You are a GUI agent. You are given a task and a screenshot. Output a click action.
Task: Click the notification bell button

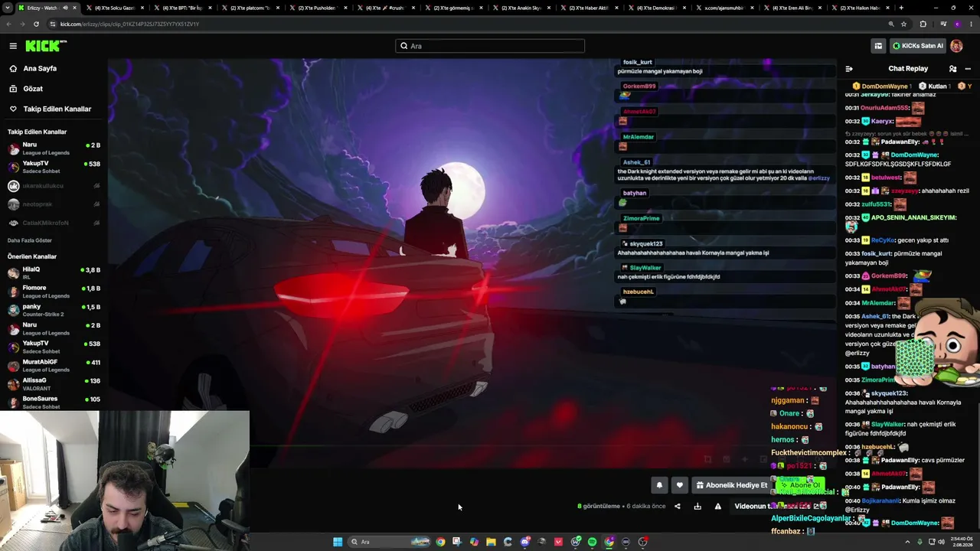pyautogui.click(x=659, y=485)
